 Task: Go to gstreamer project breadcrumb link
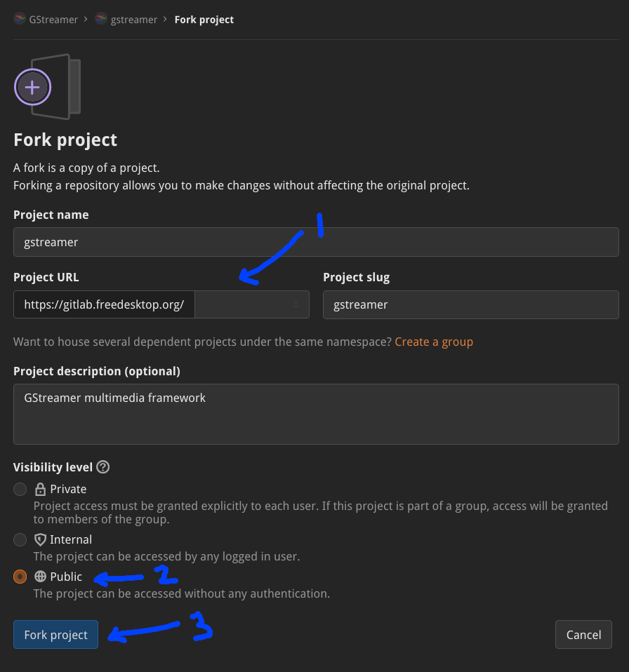[x=134, y=20]
